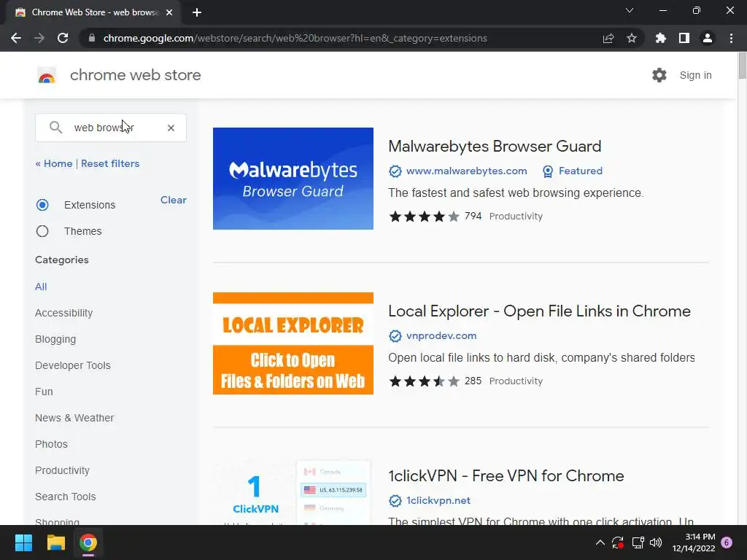Select the Themes radio button
The image size is (747, 560).
[42, 231]
